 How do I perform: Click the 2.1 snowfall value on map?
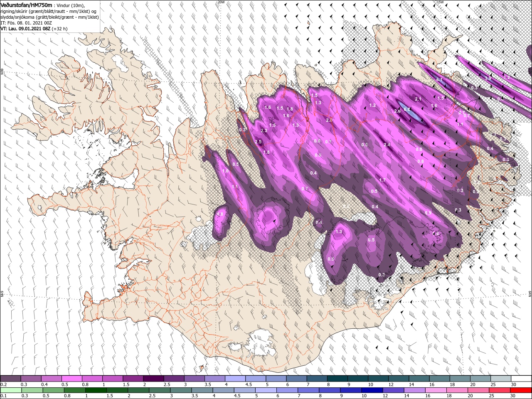(x=418, y=99)
